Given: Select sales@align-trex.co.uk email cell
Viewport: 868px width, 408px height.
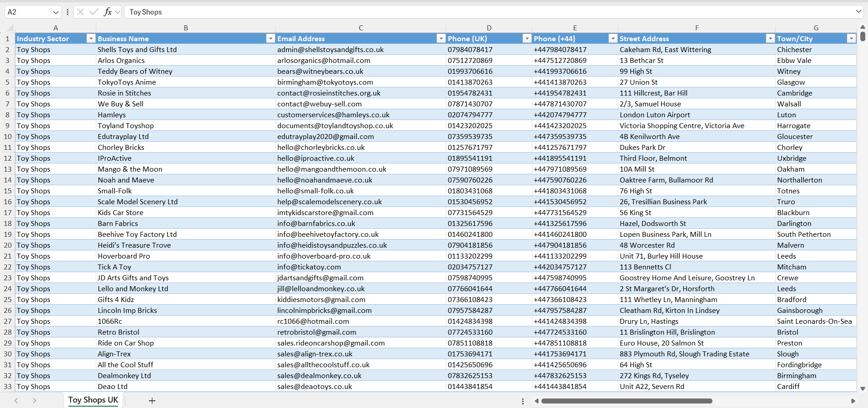Looking at the screenshot, I should 361,354.
